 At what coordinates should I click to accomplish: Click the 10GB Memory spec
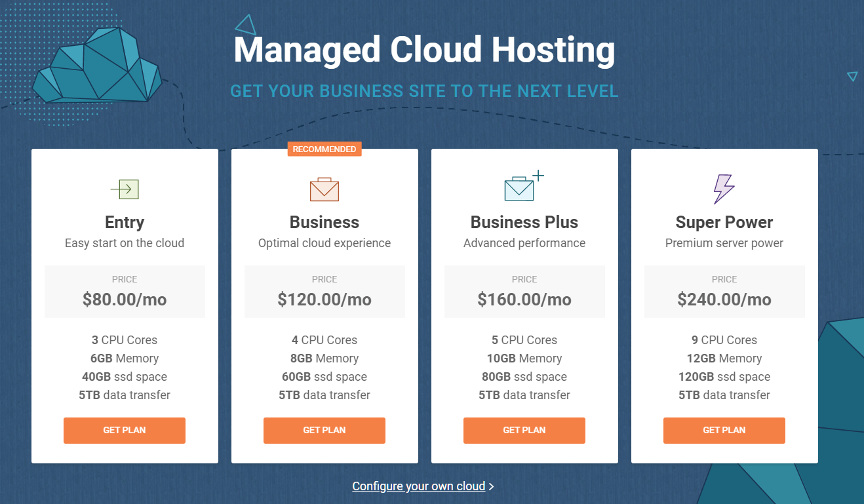tap(524, 359)
